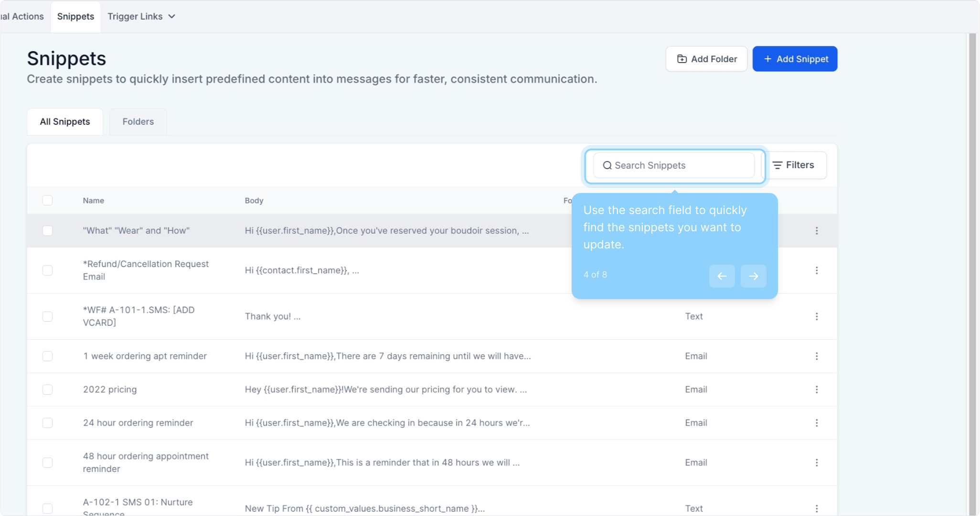Toggle the select-all checkbox in table header

[47, 200]
